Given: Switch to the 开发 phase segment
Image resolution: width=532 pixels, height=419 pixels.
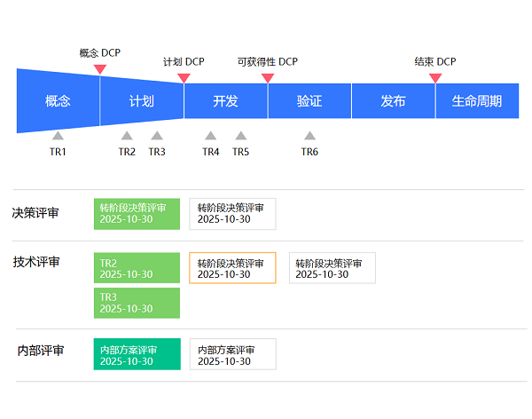Looking at the screenshot, I should pyautogui.click(x=225, y=101).
